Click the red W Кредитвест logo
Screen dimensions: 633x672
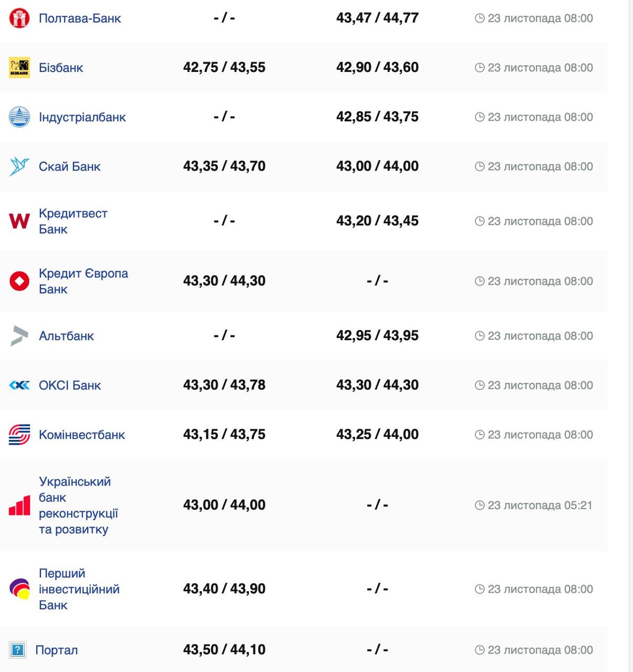[19, 221]
